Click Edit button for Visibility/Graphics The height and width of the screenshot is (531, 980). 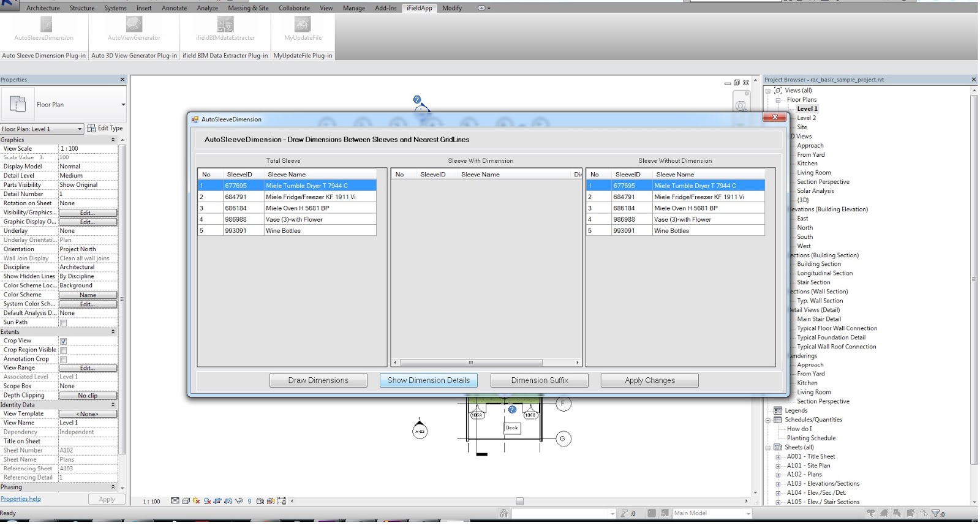point(88,213)
